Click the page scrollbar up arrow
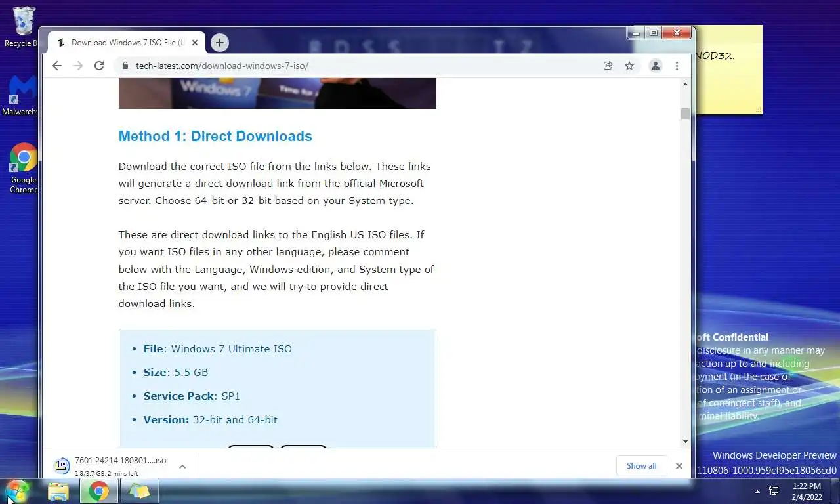Image resolution: width=840 pixels, height=504 pixels. click(686, 84)
